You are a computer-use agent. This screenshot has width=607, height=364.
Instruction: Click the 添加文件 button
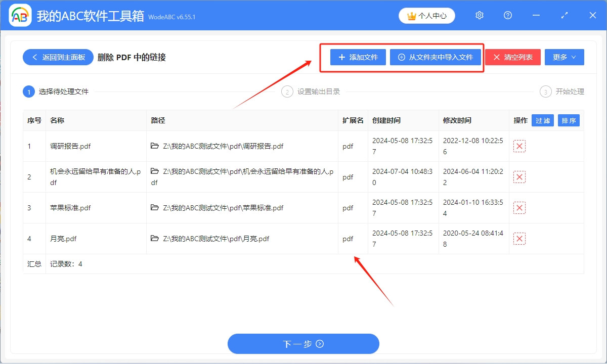click(357, 57)
